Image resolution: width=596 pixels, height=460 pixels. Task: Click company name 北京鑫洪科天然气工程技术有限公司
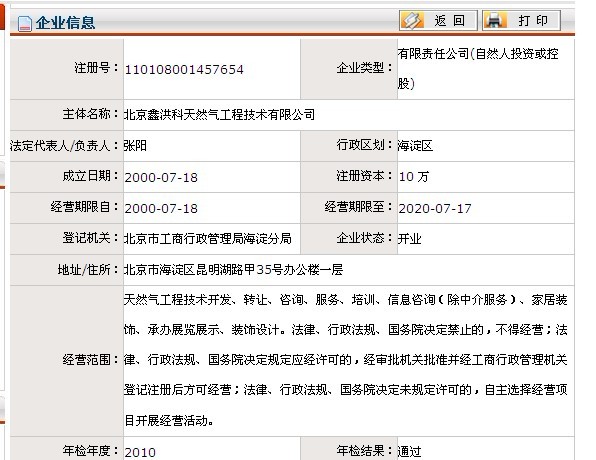point(219,114)
